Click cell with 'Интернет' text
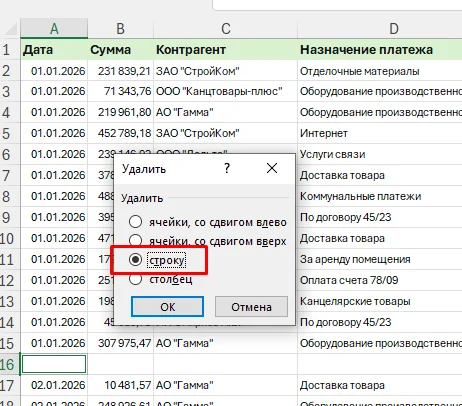462x406 pixels. click(380, 133)
